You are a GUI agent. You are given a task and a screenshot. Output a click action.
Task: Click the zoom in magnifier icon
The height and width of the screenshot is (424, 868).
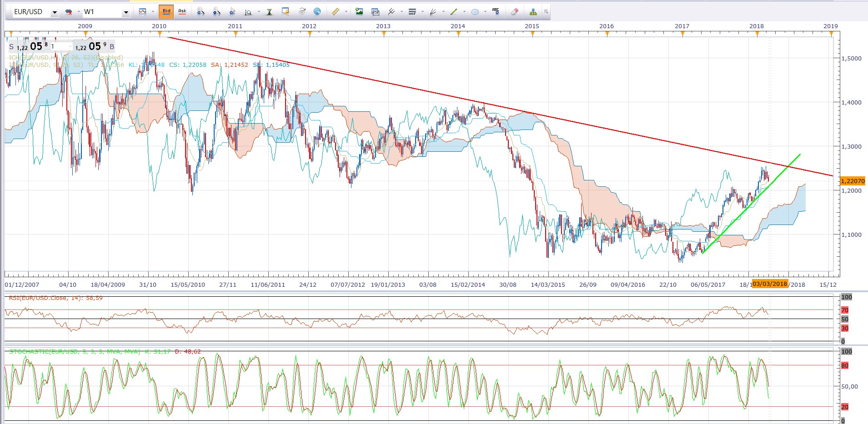point(201,12)
